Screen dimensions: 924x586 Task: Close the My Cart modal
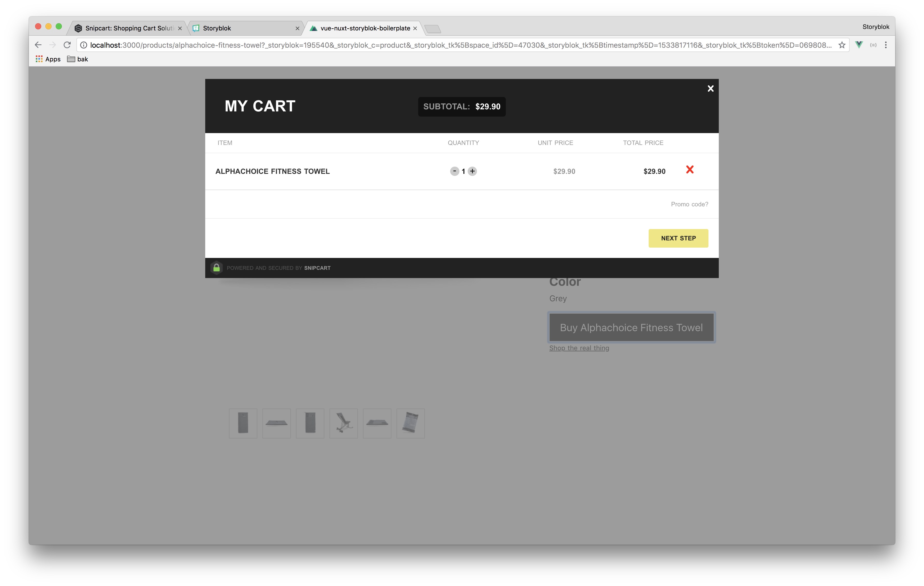[710, 89]
